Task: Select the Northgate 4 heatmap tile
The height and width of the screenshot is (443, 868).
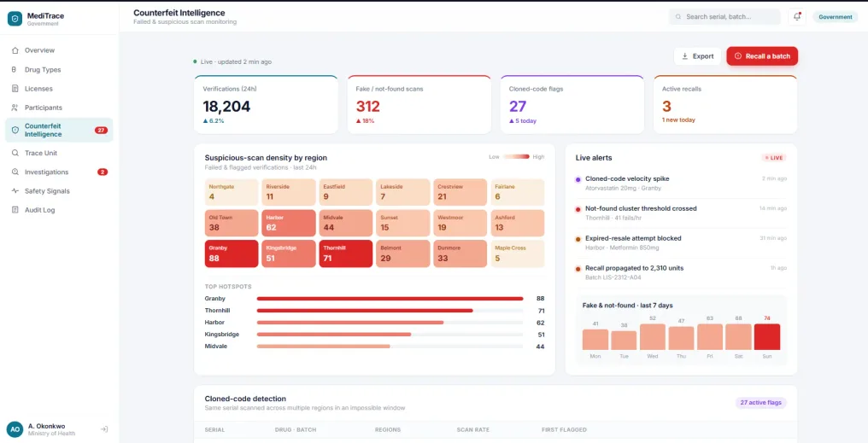Action: point(232,192)
